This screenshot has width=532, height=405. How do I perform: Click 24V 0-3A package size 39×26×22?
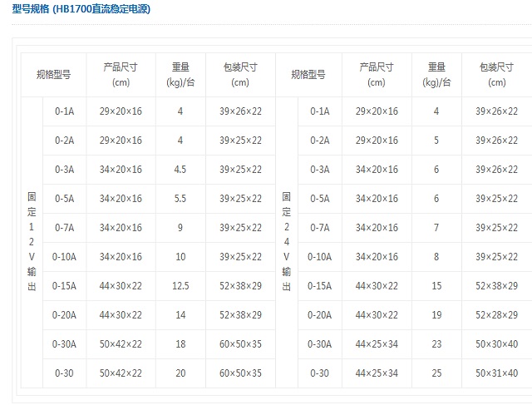pyautogui.click(x=497, y=170)
